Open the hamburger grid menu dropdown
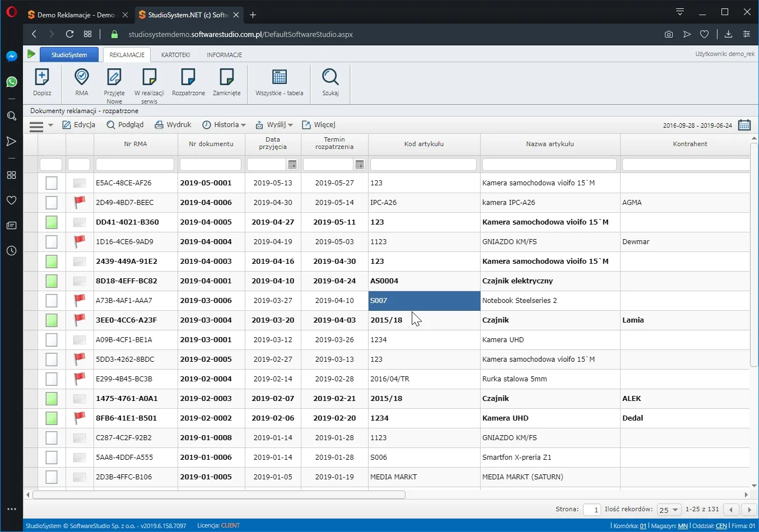Screen dimensions: 759x532 point(41,125)
